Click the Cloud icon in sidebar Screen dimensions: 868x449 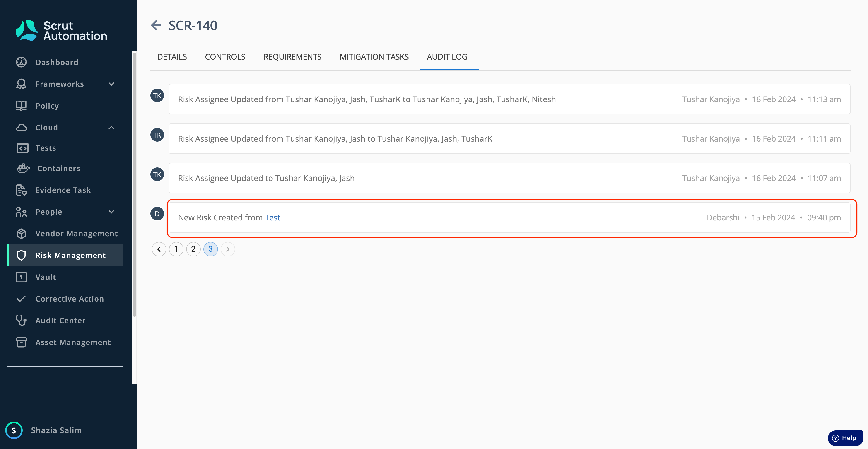pyautogui.click(x=21, y=127)
